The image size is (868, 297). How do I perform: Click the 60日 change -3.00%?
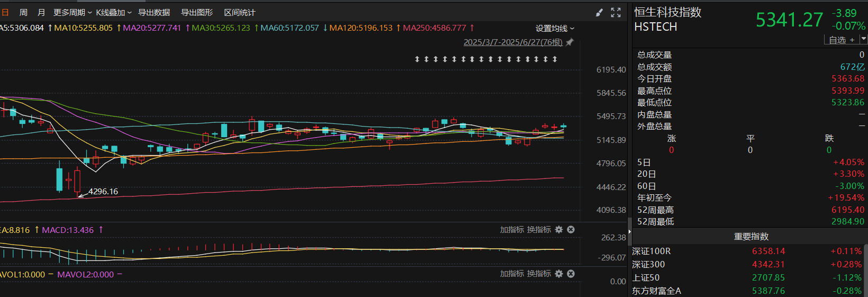tap(849, 186)
